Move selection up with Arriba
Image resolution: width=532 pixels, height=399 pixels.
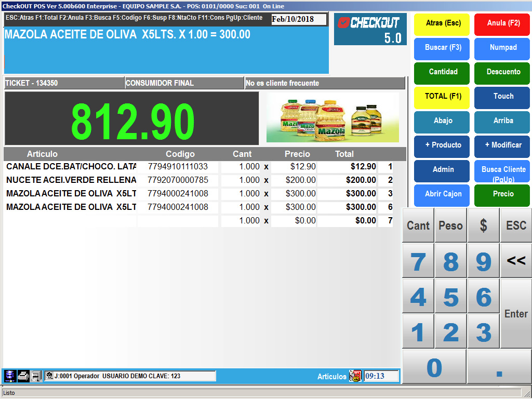tap(502, 122)
